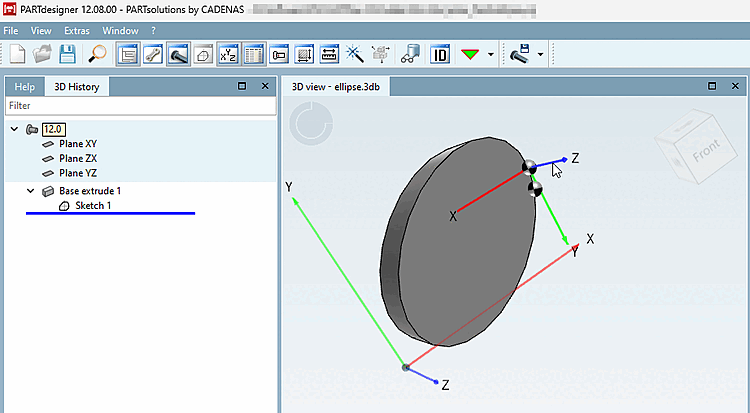Collapse the 12.0 root tree node
750x413 pixels.
point(14,129)
